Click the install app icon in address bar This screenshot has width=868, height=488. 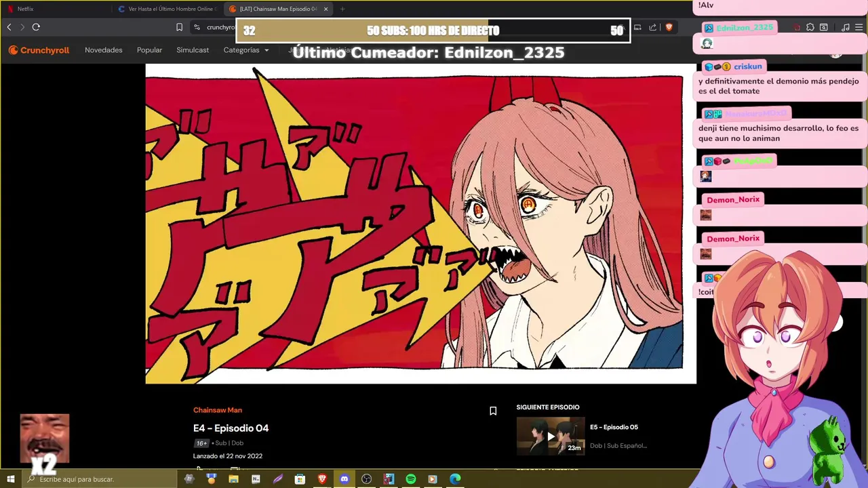point(638,27)
